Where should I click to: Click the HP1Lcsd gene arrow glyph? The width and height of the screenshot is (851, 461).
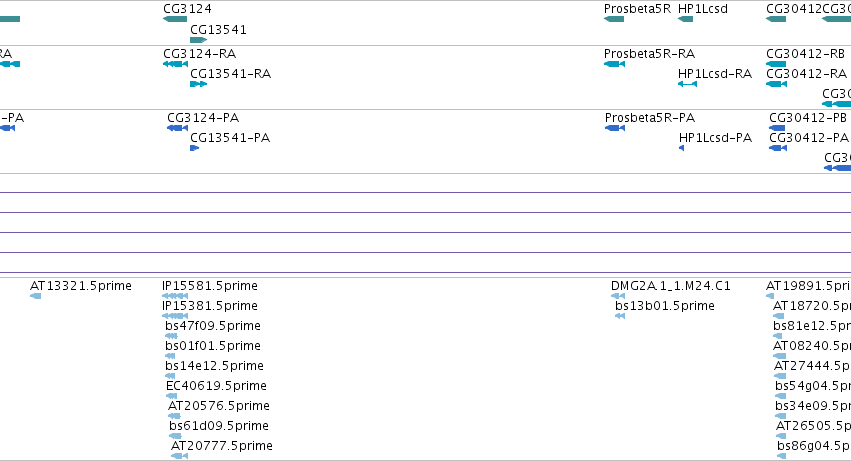pos(685,19)
